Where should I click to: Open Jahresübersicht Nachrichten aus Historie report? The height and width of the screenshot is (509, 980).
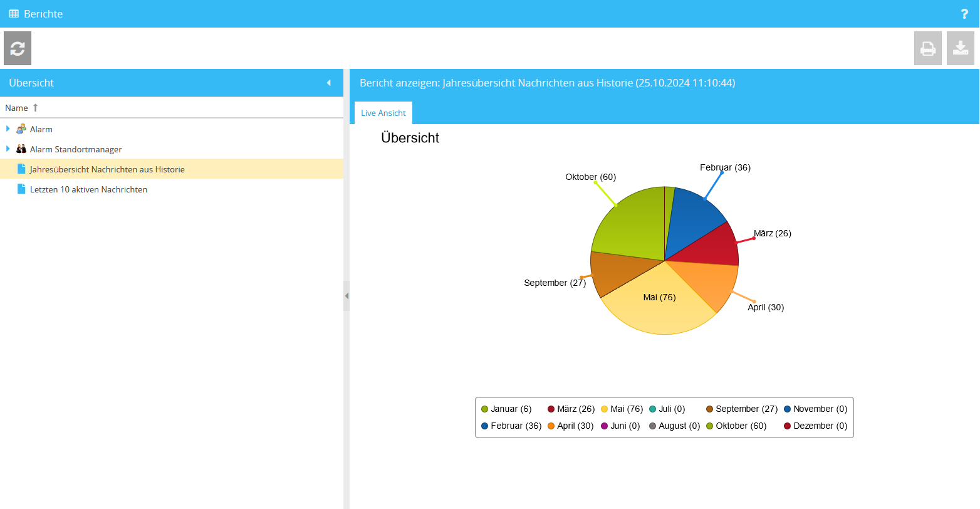click(x=172, y=169)
